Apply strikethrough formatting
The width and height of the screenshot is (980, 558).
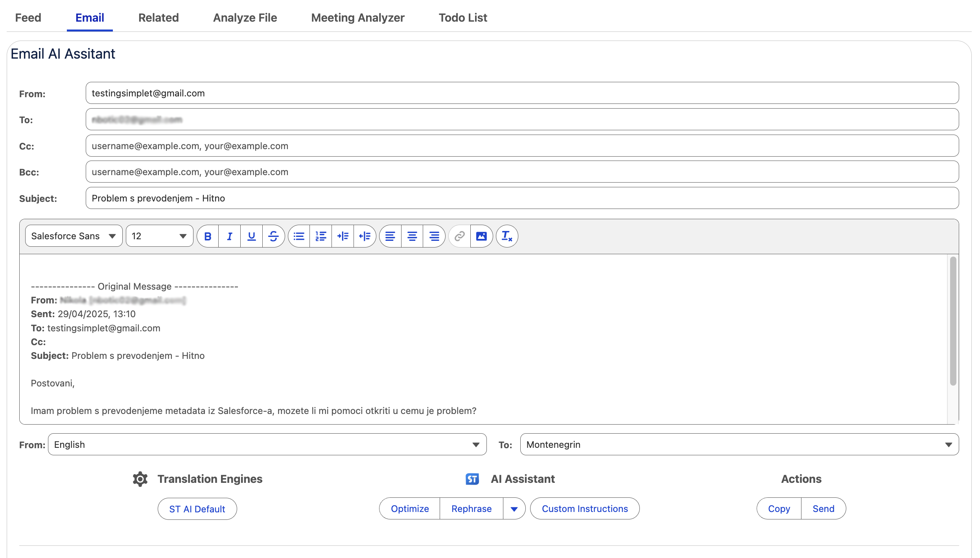pyautogui.click(x=274, y=236)
